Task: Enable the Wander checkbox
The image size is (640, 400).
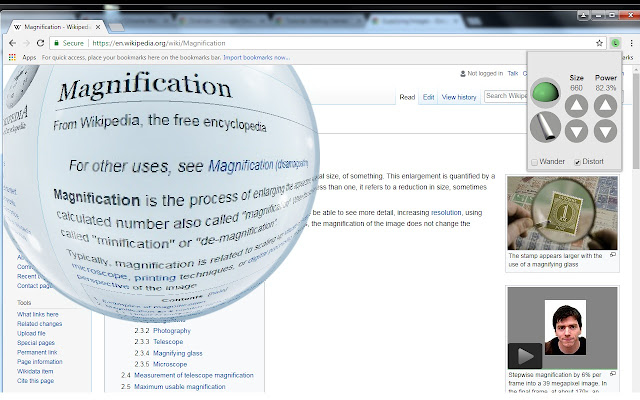Action: click(534, 162)
